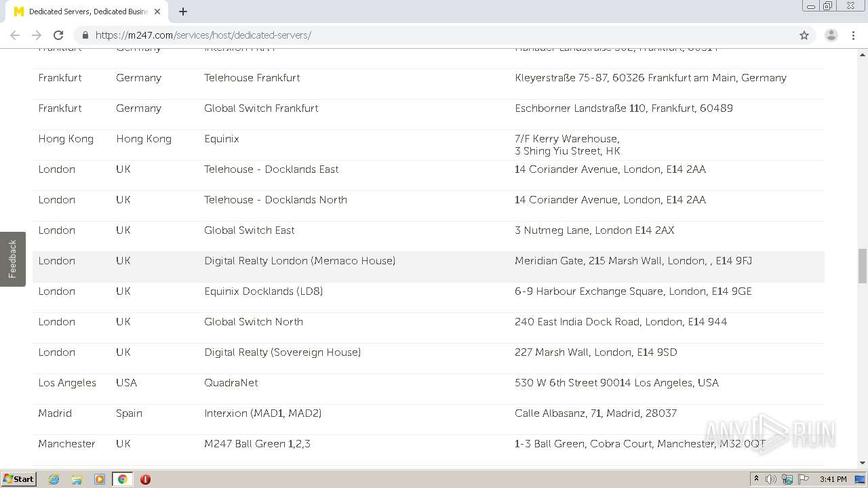Image resolution: width=868 pixels, height=488 pixels.
Task: Click address 7/F Kerry Warehouse
Action: point(568,145)
